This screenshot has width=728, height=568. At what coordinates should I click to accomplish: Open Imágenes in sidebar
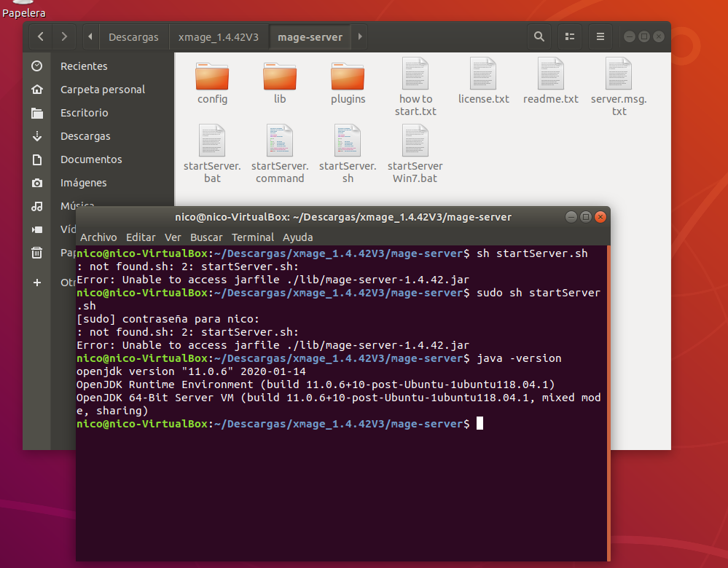click(84, 183)
